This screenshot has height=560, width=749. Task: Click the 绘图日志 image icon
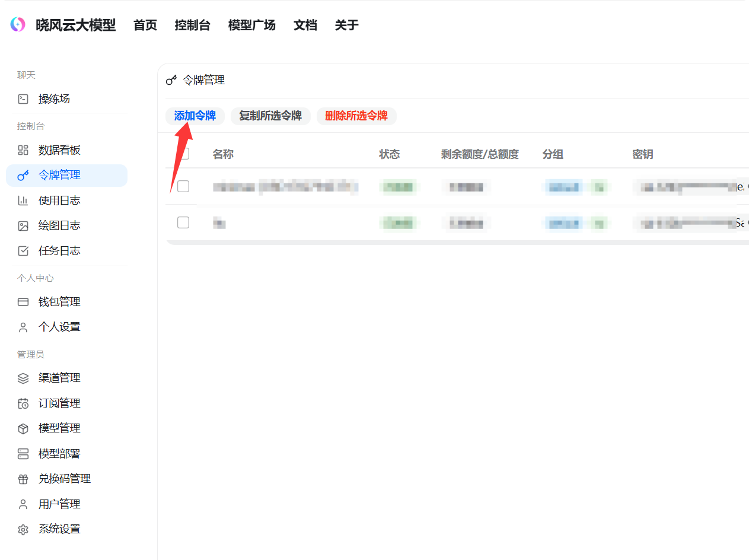click(x=23, y=225)
